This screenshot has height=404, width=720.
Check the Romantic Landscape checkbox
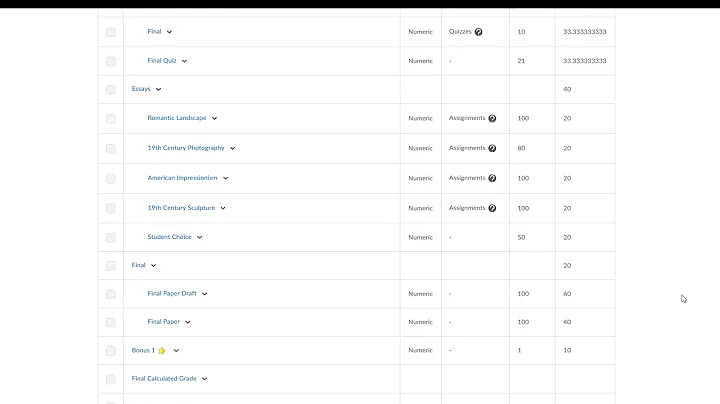click(111, 119)
